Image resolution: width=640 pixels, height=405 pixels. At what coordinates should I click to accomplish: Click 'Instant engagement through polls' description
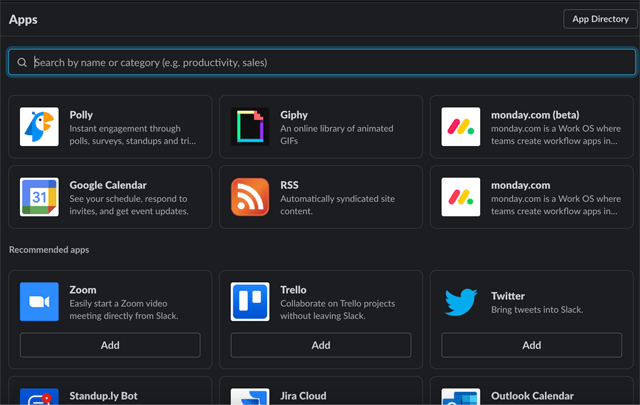(133, 135)
